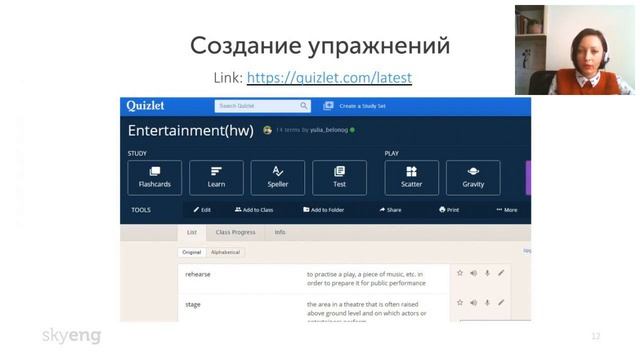
Task: Play the Scatter game
Action: click(x=411, y=178)
